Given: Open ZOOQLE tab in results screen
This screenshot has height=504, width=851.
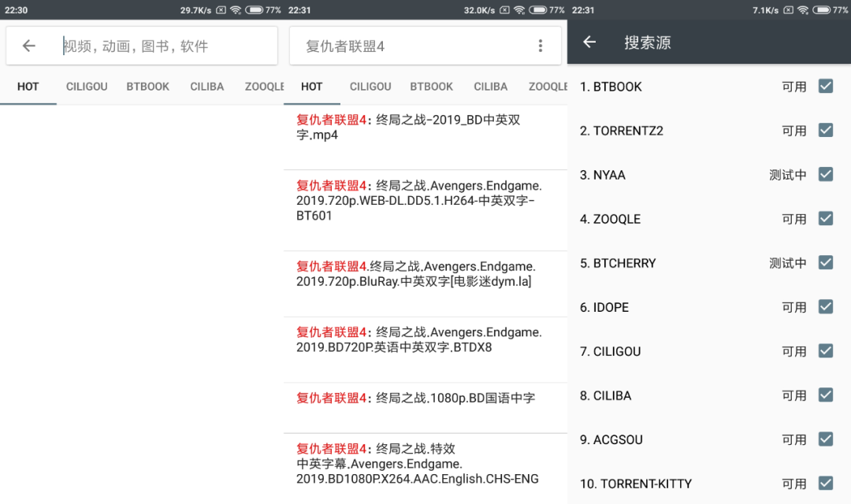Looking at the screenshot, I should coord(548,87).
